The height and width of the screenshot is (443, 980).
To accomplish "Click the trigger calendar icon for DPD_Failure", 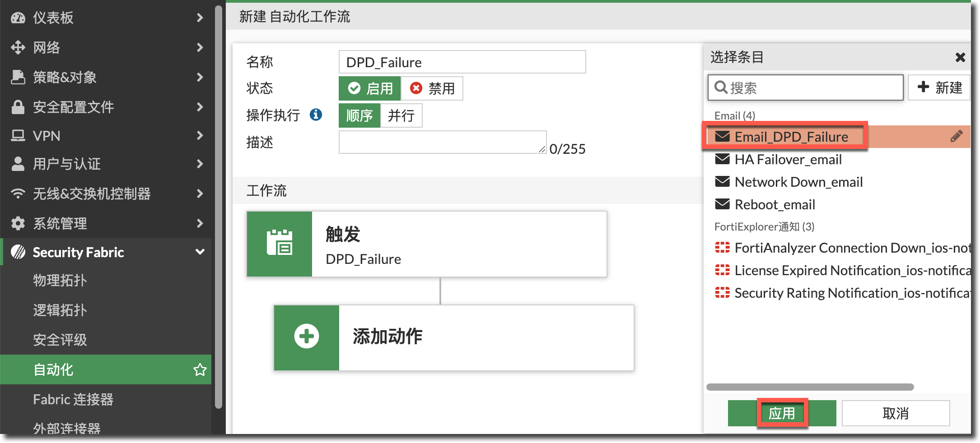I will tap(280, 244).
